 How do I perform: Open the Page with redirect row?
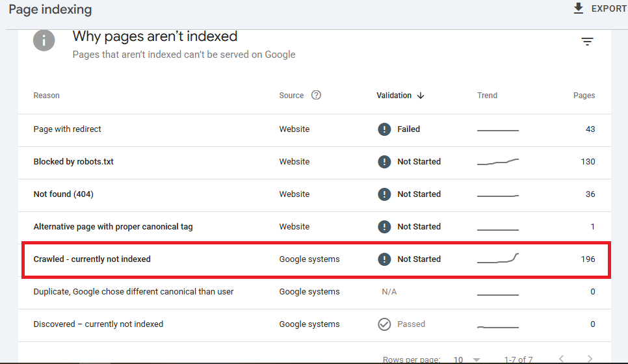[315, 129]
